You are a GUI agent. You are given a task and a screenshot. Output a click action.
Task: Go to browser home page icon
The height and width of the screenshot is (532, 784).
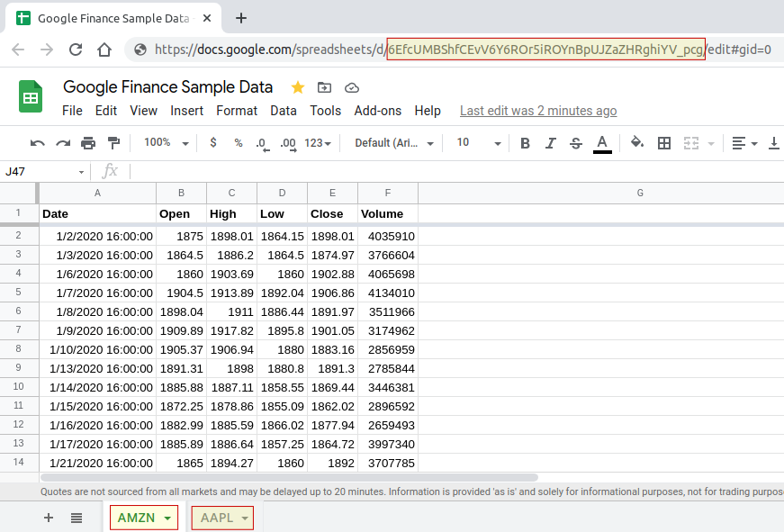click(x=104, y=50)
